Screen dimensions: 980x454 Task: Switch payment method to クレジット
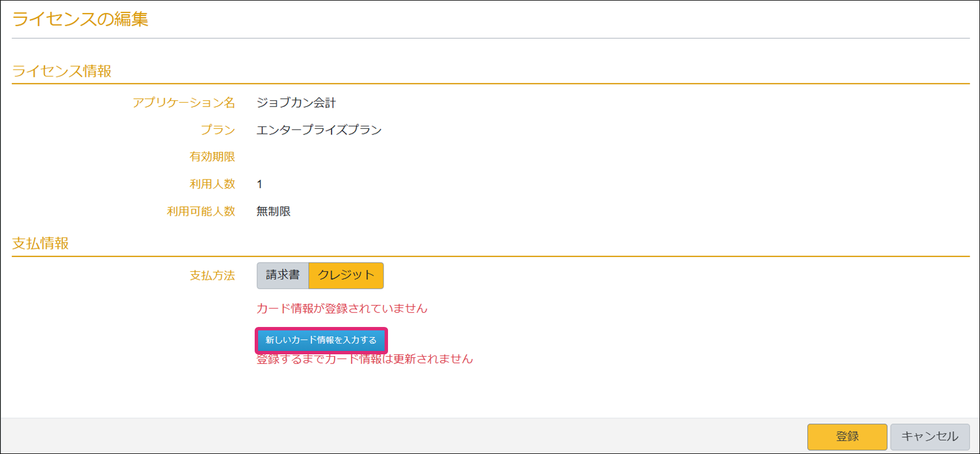coord(346,276)
